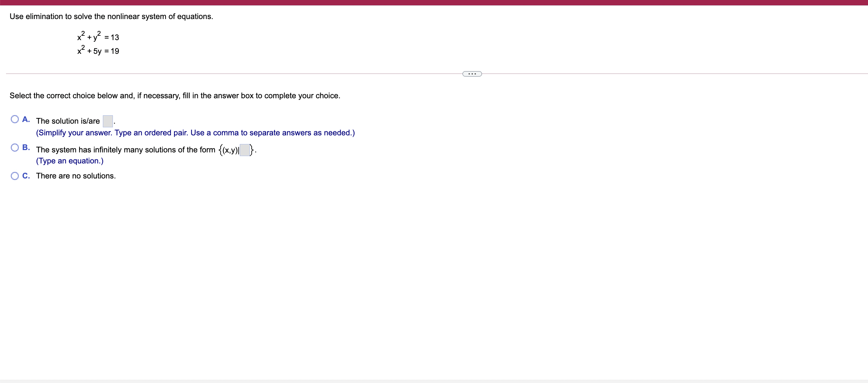Click 'Select the correct choice below' prompt
The height and width of the screenshot is (383, 868).
point(175,96)
